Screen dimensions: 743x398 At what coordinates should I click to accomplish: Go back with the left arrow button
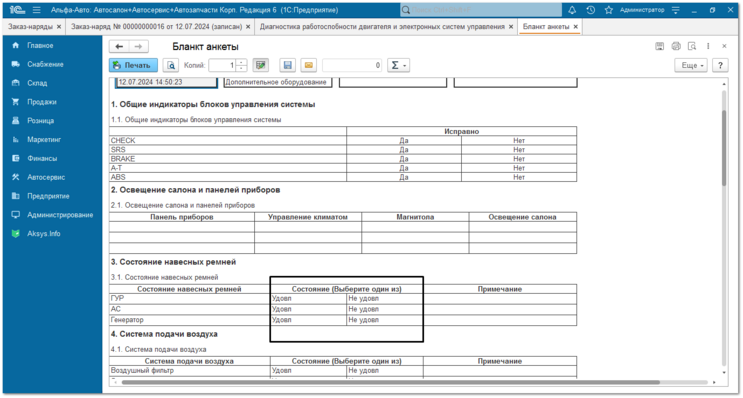[119, 46]
